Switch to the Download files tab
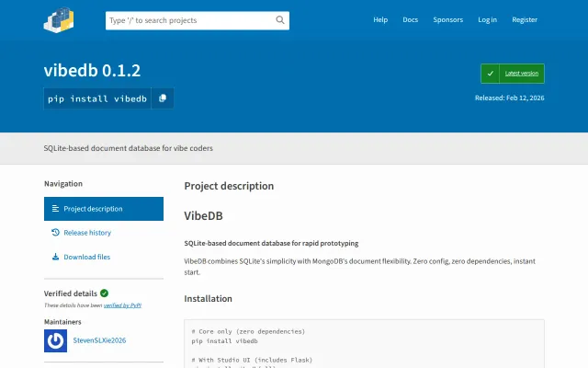The image size is (588, 368). point(104,257)
